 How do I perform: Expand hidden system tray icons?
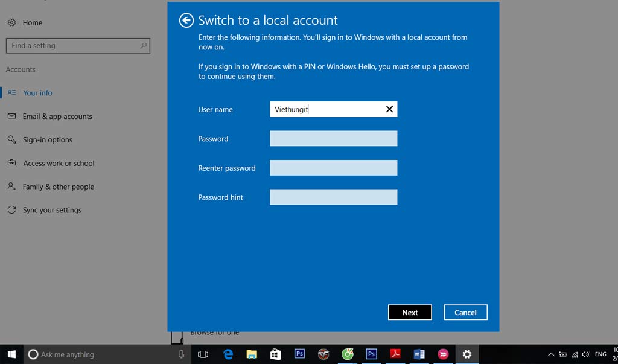[550, 354]
